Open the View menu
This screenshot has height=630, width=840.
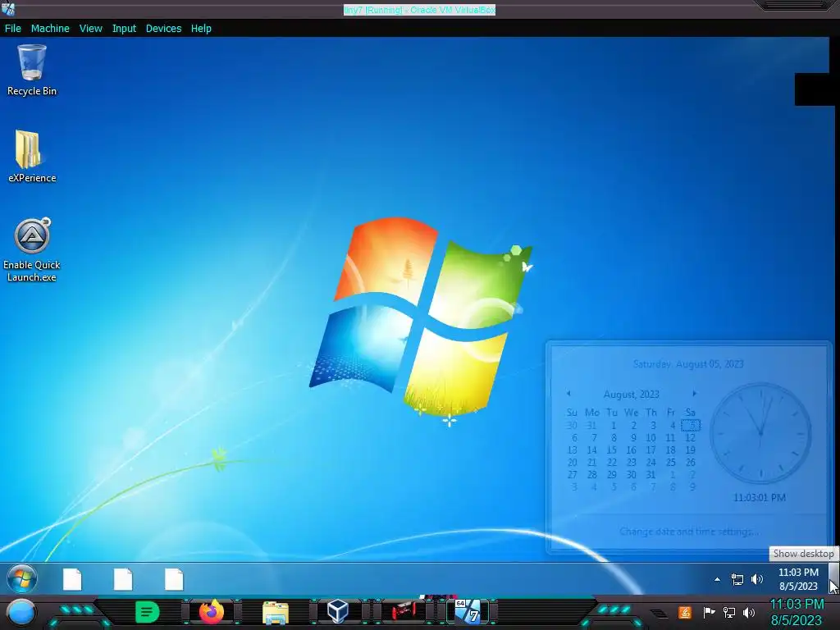click(x=90, y=29)
